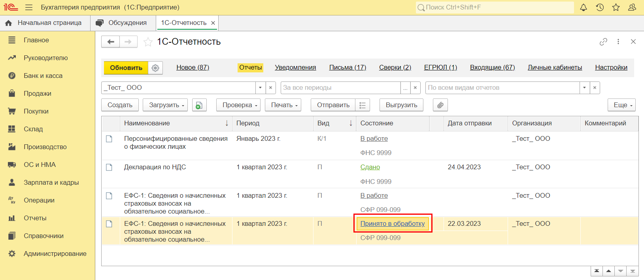Open Настройки link
Screen dimensions: 644x280
611,68
